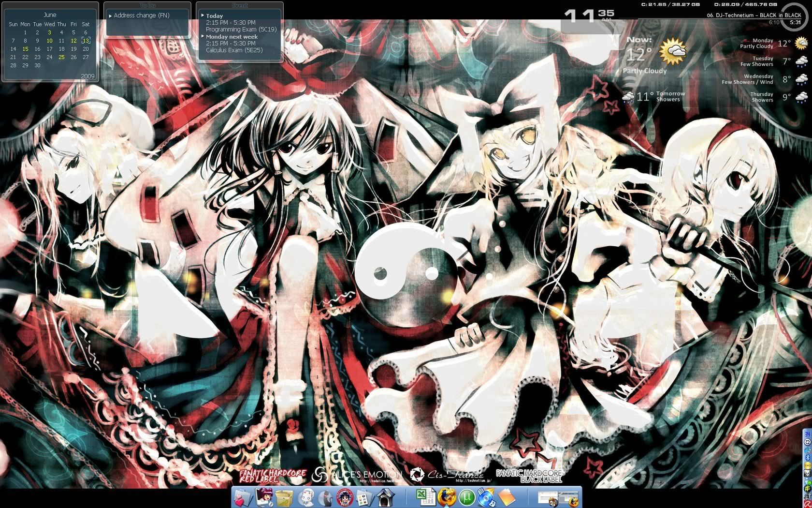812x508 pixels.
Task: Click Wednesday's showers and wind forecast icon
Action: point(801,79)
